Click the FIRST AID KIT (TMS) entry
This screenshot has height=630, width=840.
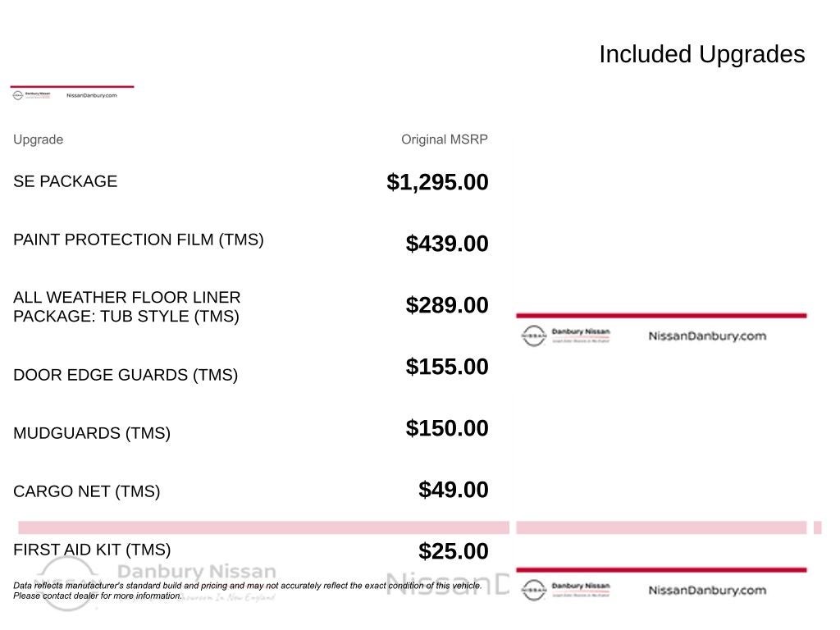[92, 550]
